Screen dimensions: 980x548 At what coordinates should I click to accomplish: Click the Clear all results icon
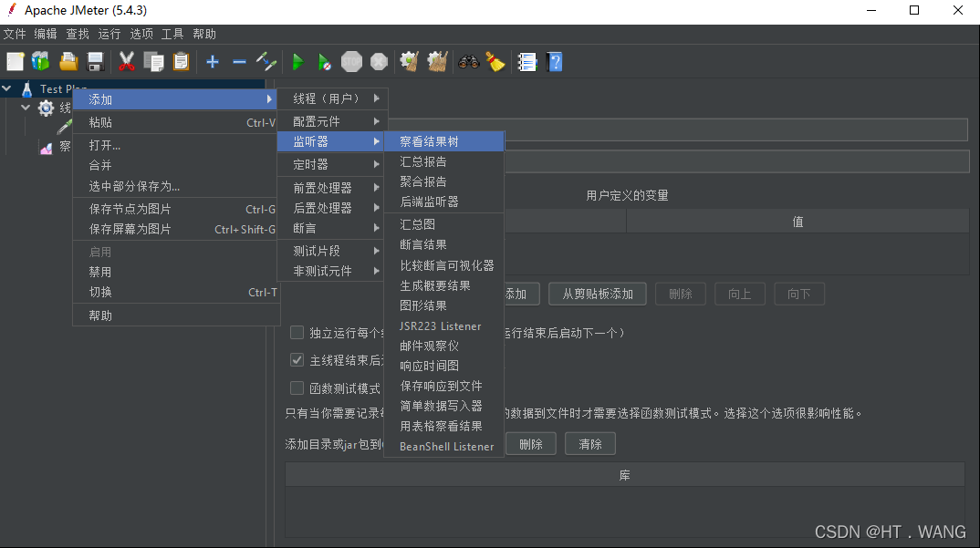pos(437,62)
